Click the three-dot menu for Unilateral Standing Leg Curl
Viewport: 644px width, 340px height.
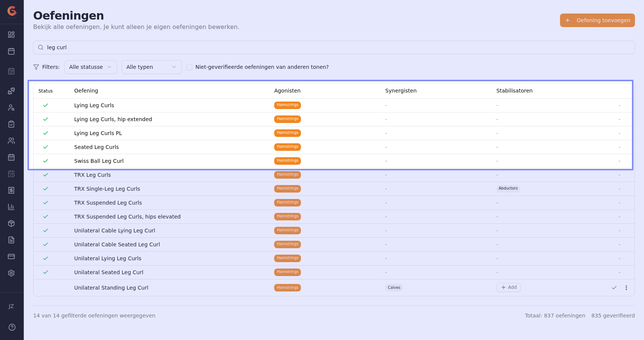[626, 288]
